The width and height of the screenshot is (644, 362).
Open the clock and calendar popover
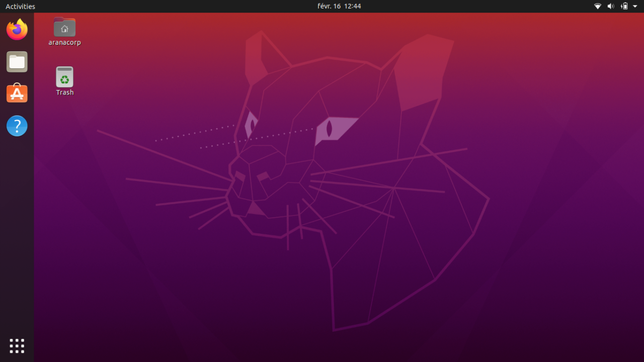tap(339, 6)
